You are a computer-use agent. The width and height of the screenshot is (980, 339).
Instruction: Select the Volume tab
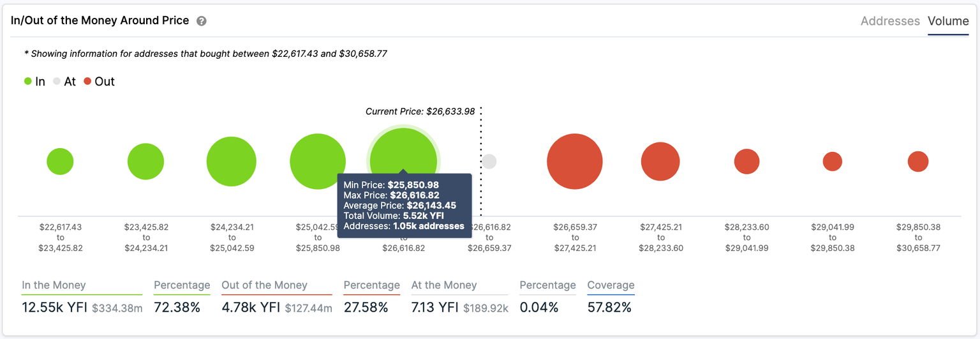948,21
